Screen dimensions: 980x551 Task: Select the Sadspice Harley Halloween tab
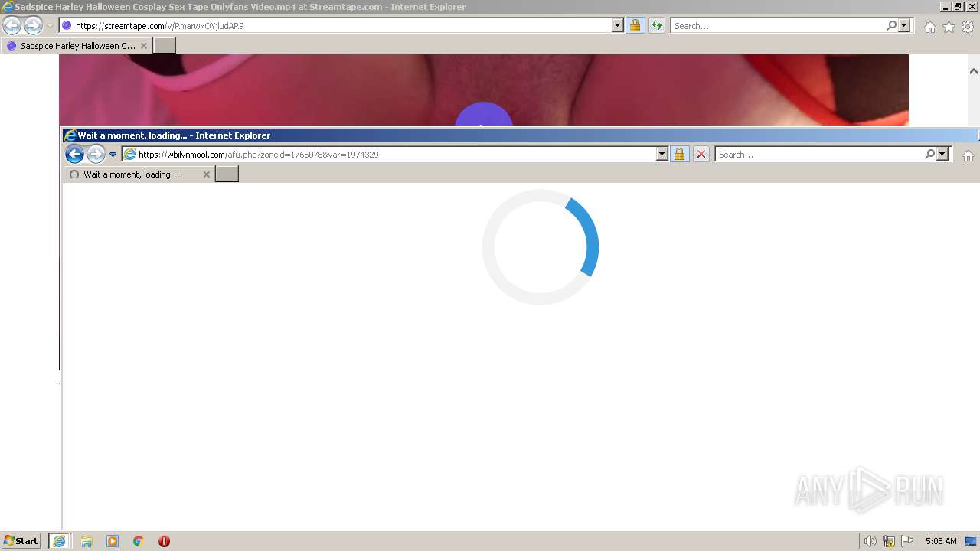(77, 46)
